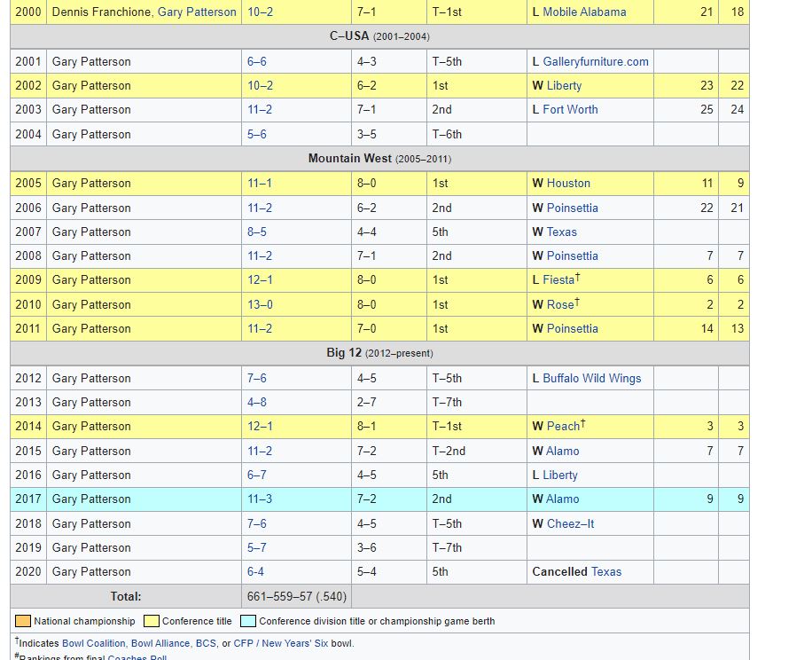The width and height of the screenshot is (812, 660).
Task: Select the 8–1 conference record for 2014
Action: click(x=367, y=426)
